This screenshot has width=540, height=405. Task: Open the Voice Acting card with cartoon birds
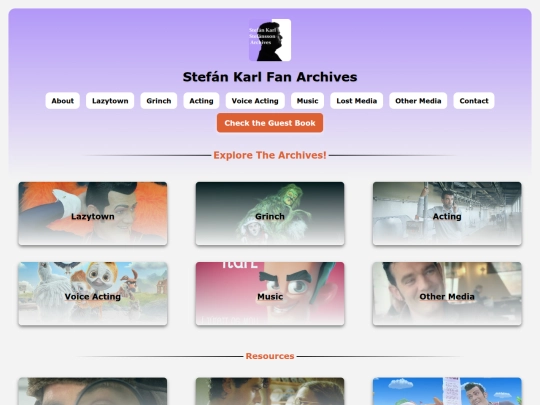[x=93, y=294]
